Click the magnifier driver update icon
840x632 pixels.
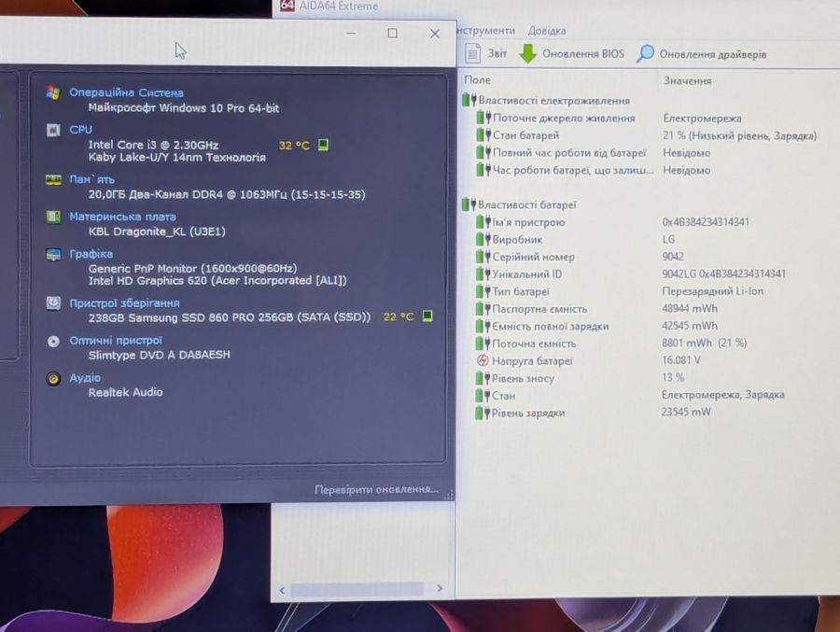pos(646,53)
